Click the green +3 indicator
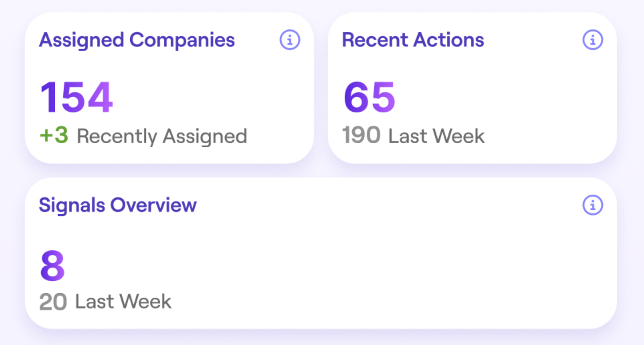The height and width of the screenshot is (345, 644). coord(54,136)
